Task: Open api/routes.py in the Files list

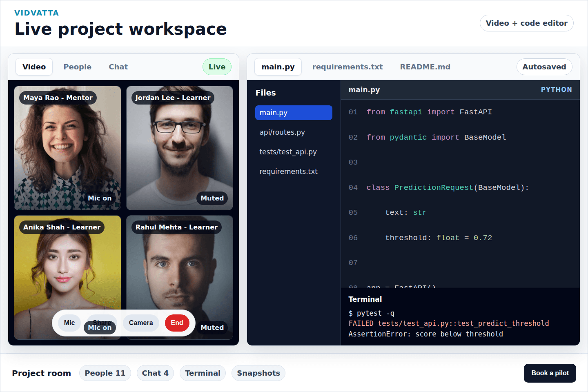Action: [294, 132]
